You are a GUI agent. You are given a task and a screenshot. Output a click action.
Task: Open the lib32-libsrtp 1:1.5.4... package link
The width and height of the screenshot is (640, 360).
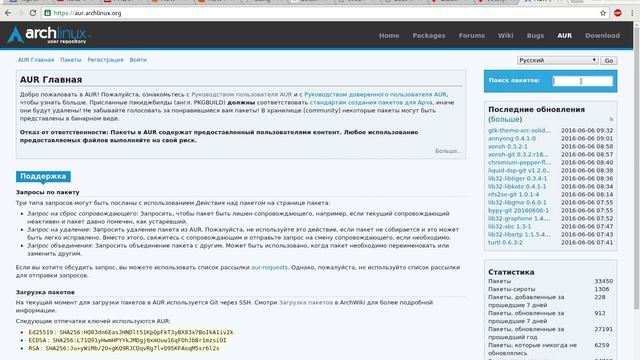519,234
